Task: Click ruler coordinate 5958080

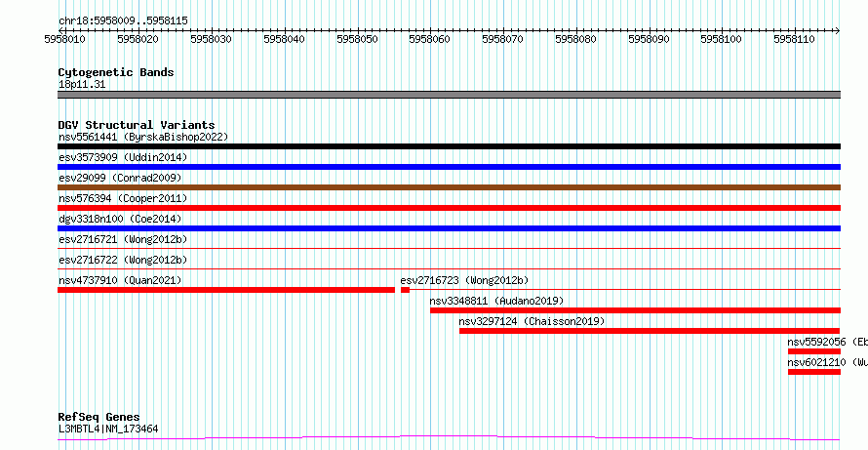Action: pyautogui.click(x=576, y=39)
